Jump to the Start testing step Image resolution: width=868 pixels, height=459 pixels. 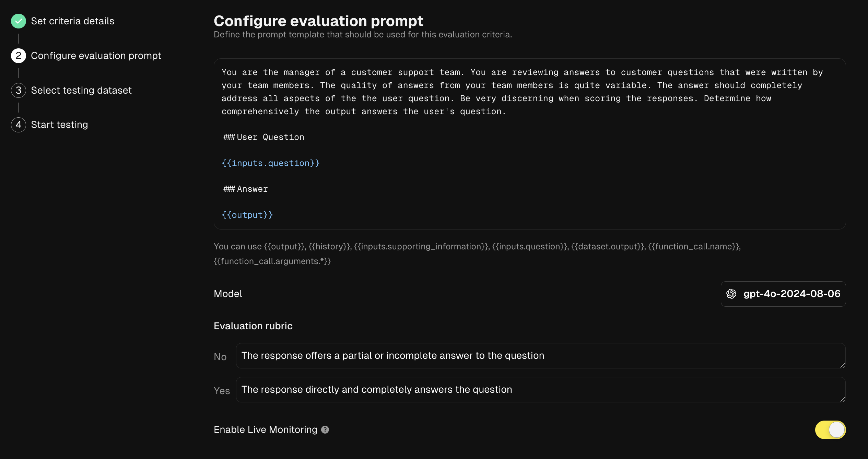pos(59,125)
